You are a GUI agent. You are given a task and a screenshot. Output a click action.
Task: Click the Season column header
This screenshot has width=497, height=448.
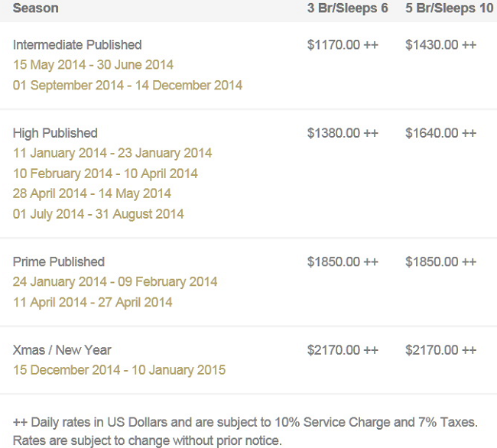[35, 8]
